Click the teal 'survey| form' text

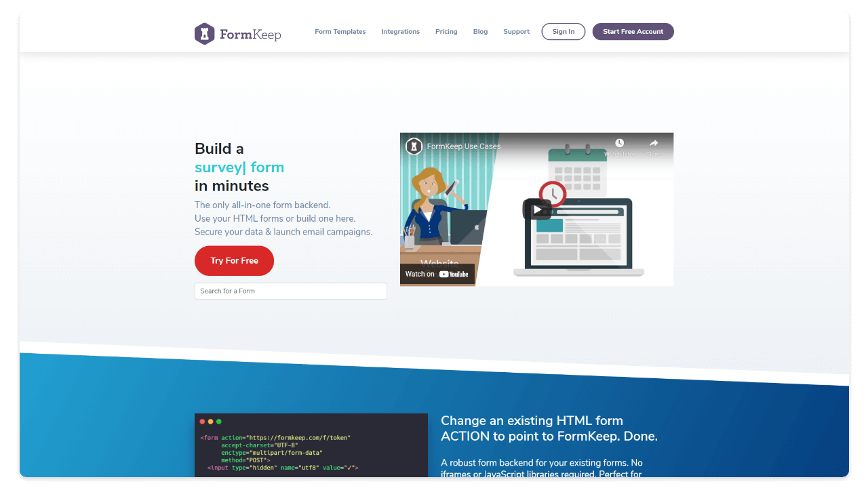pyautogui.click(x=239, y=167)
